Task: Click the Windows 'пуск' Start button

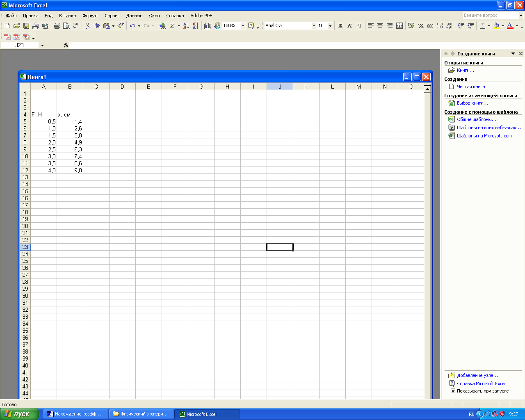Action: pos(19,414)
